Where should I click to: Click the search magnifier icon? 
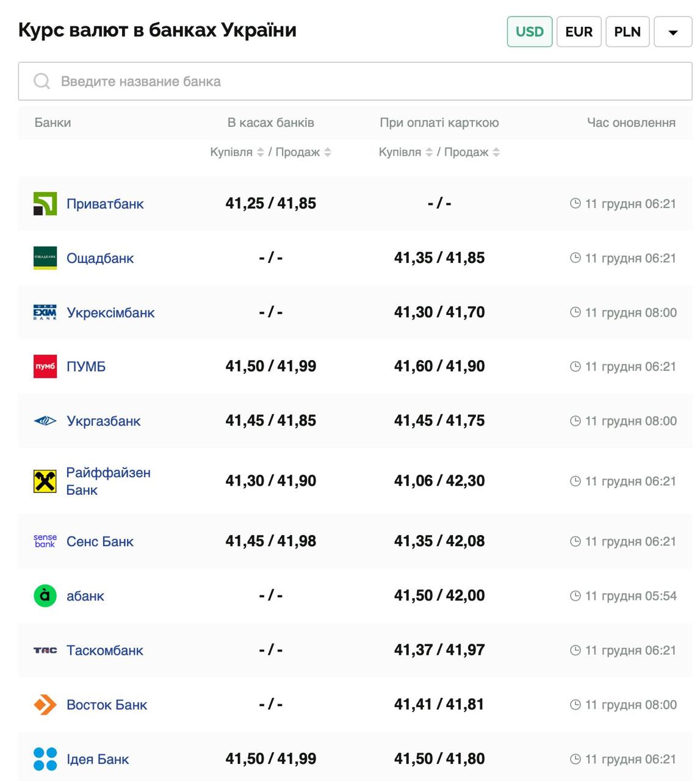point(41,81)
